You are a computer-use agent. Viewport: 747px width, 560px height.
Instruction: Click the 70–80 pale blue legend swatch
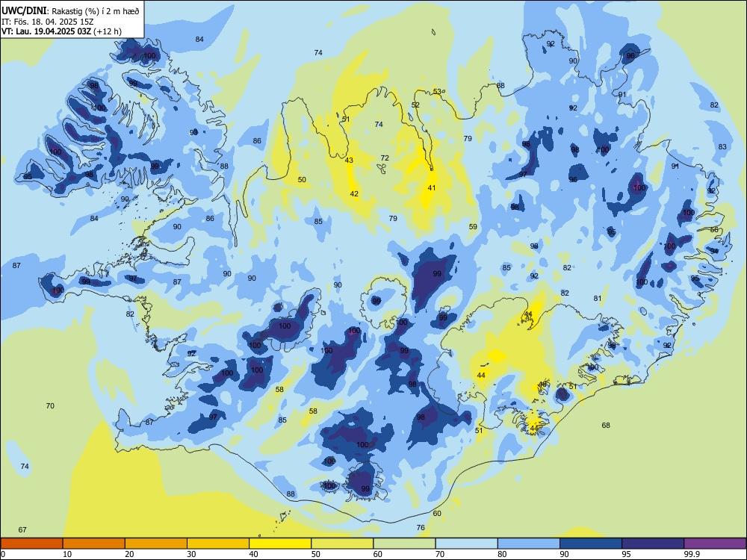coord(466,544)
